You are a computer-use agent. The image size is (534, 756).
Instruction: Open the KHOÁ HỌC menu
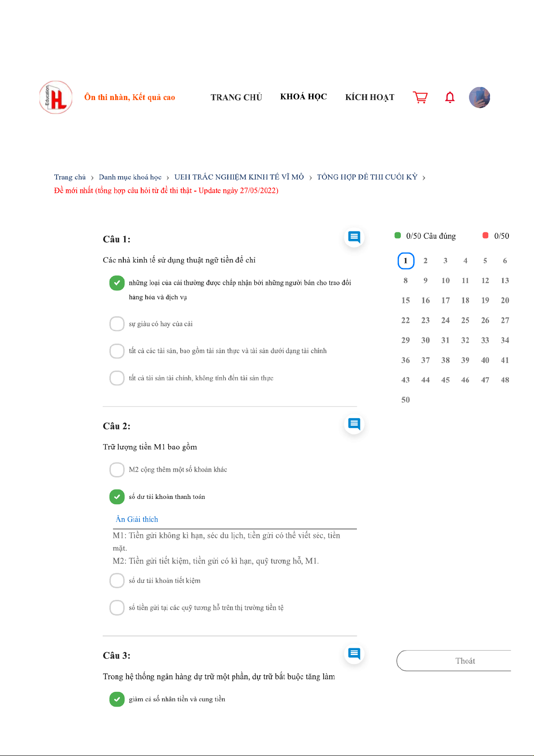pos(304,97)
